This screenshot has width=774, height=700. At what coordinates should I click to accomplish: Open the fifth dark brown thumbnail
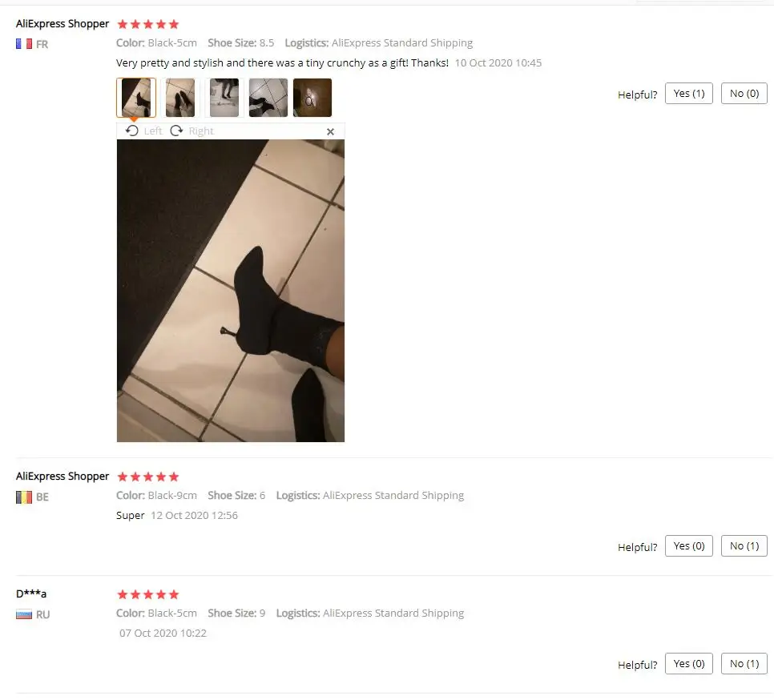(312, 98)
